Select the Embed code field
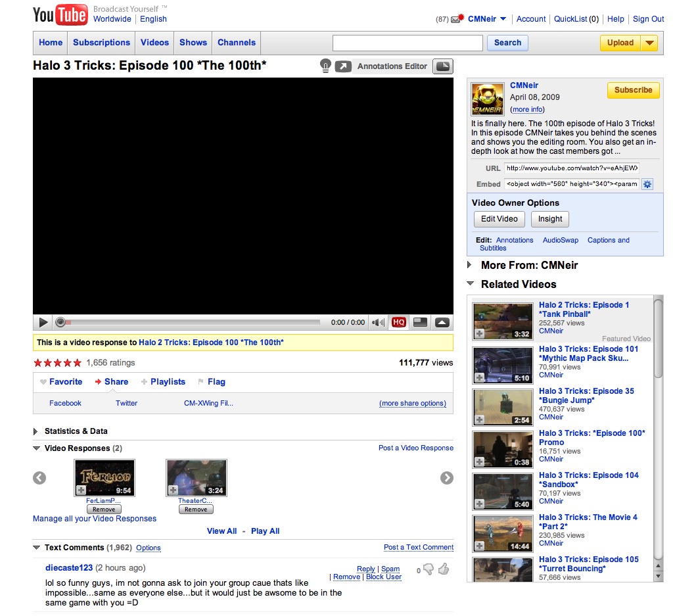 tap(572, 184)
